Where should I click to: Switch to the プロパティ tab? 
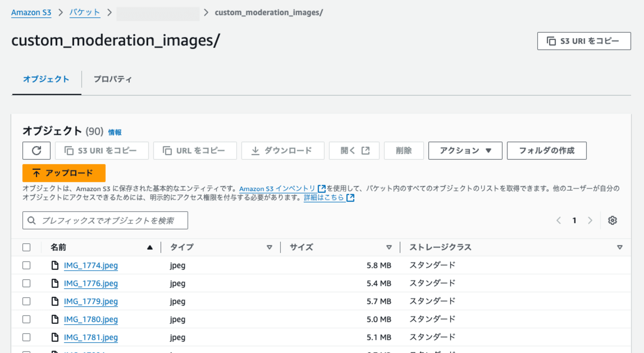[113, 79]
